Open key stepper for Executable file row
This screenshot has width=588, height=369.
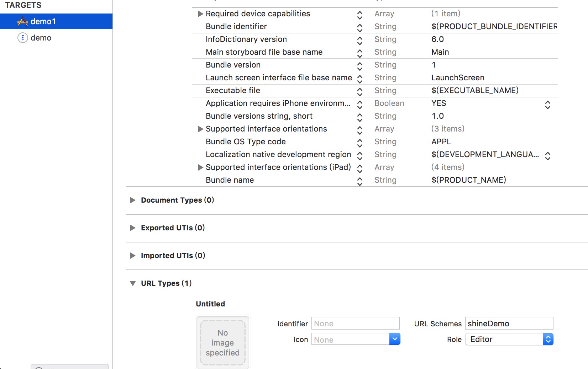(x=360, y=91)
